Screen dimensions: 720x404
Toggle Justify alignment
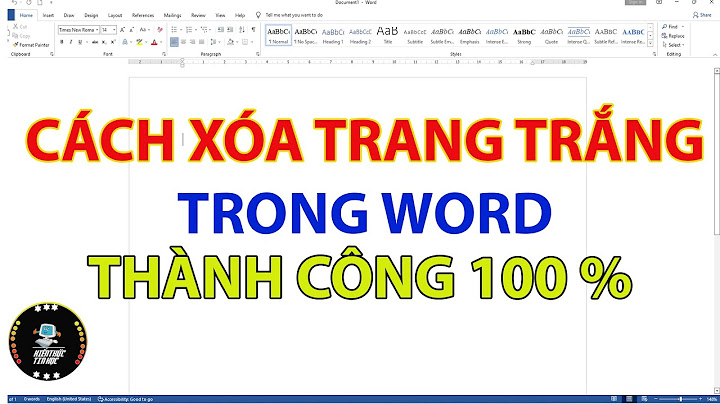coord(201,42)
